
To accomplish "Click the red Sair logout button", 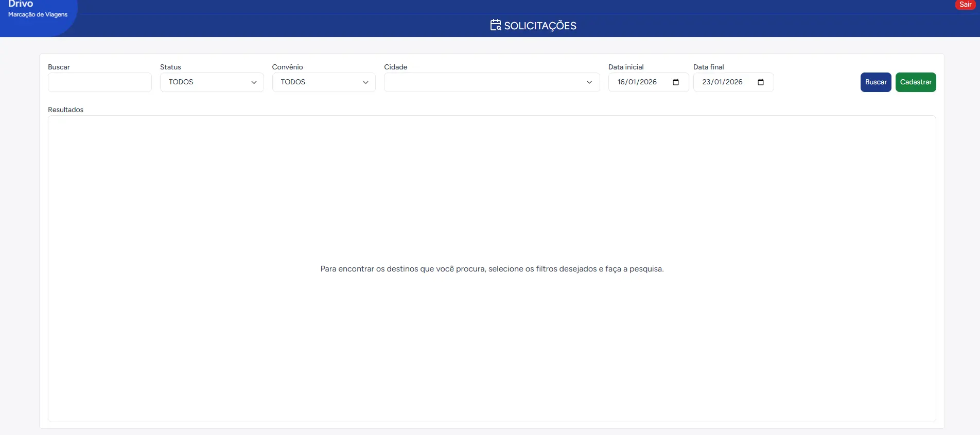I will (x=966, y=4).
